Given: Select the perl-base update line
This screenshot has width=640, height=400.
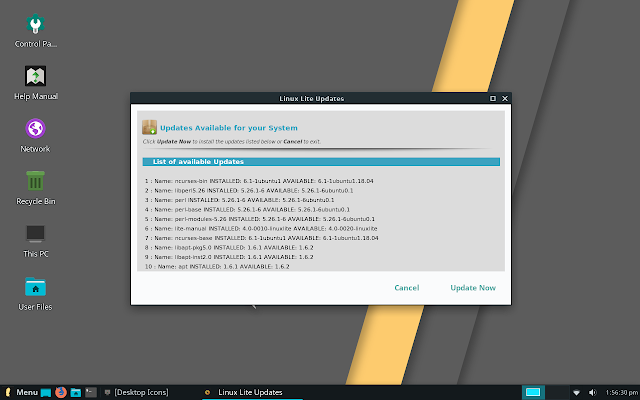Looking at the screenshot, I should (247, 209).
